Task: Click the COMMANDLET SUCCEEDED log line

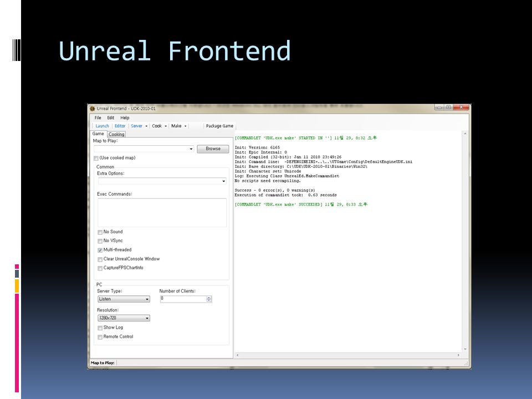Action: point(301,204)
